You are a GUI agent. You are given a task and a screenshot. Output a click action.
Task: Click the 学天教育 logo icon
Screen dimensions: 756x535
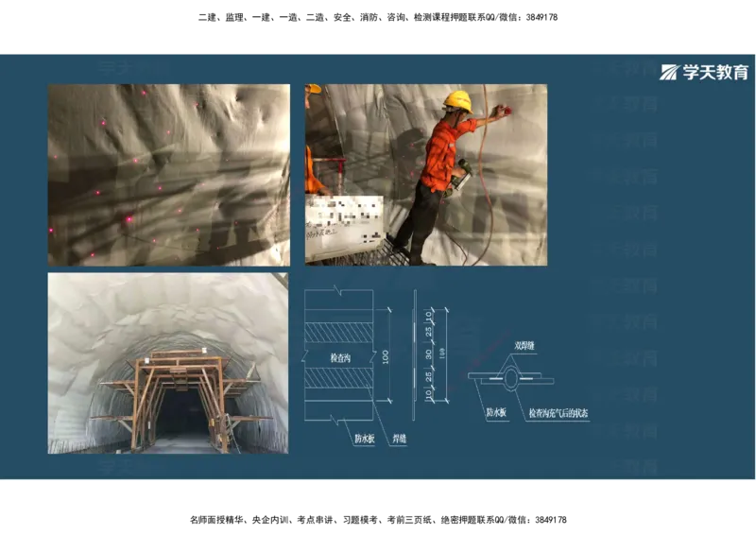[669, 72]
